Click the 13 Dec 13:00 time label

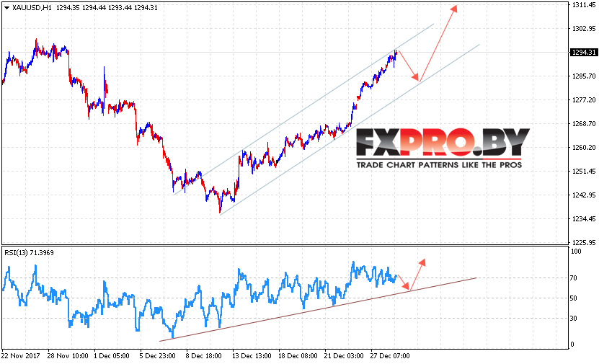click(x=252, y=356)
